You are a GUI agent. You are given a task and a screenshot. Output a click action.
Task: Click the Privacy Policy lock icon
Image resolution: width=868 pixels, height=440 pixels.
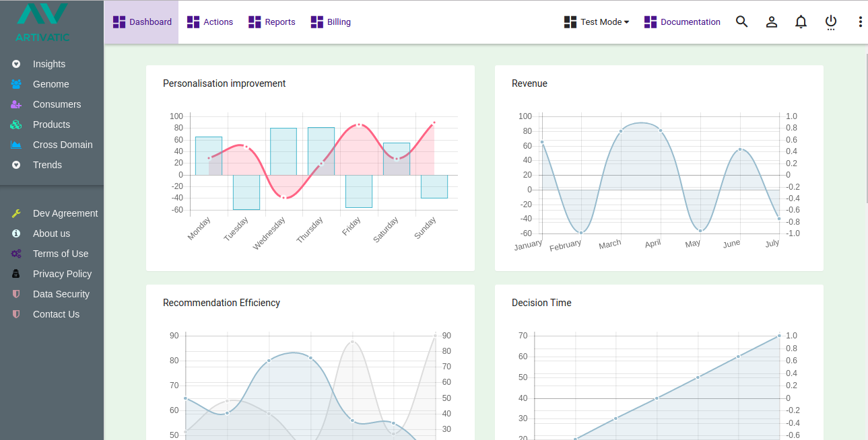pos(17,274)
